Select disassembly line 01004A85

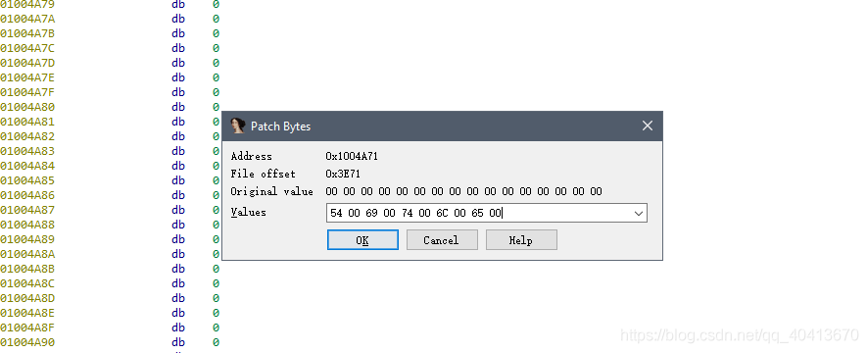coord(110,180)
